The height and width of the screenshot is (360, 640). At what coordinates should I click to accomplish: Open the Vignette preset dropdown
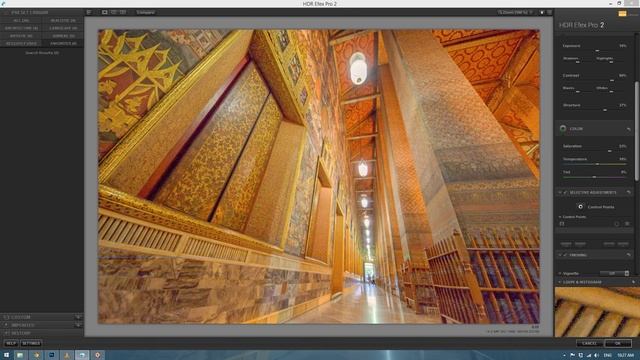(x=615, y=273)
